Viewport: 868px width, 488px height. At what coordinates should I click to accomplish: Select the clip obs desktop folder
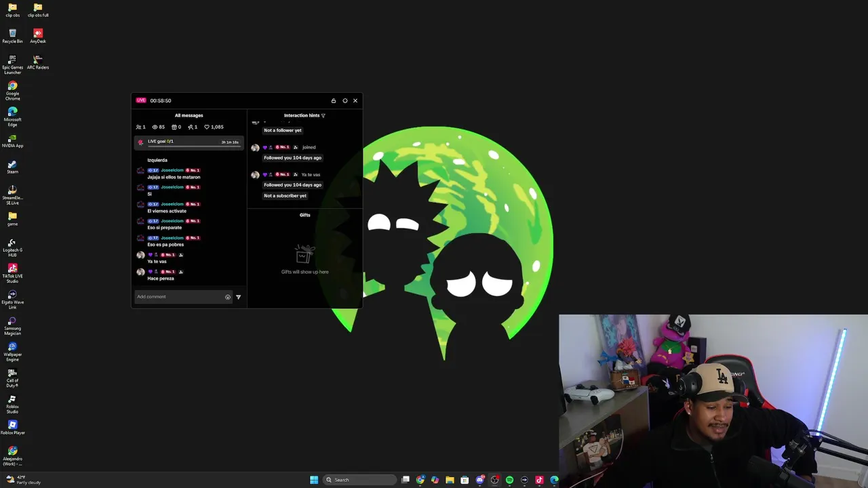[x=12, y=10]
